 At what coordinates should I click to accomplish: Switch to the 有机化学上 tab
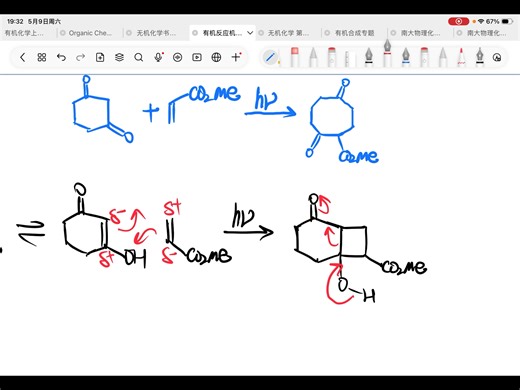coord(24,33)
